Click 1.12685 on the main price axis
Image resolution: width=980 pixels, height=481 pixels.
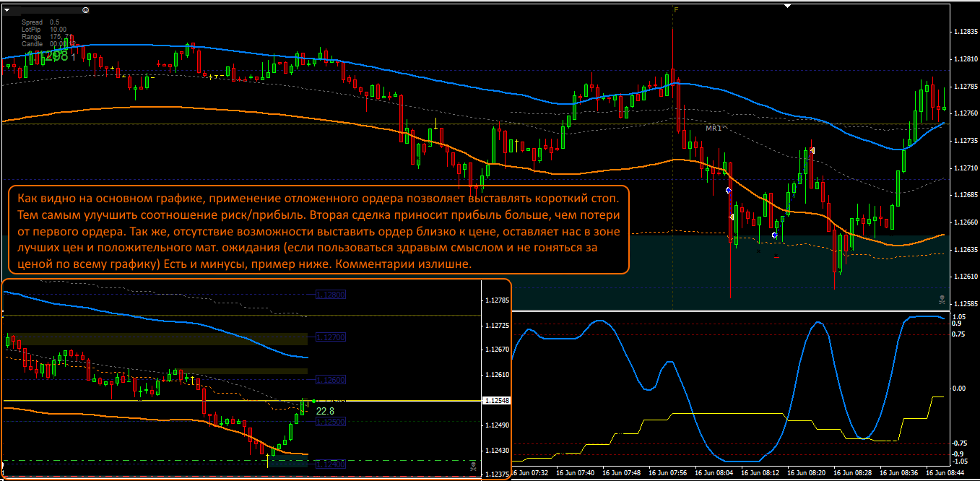(x=966, y=195)
